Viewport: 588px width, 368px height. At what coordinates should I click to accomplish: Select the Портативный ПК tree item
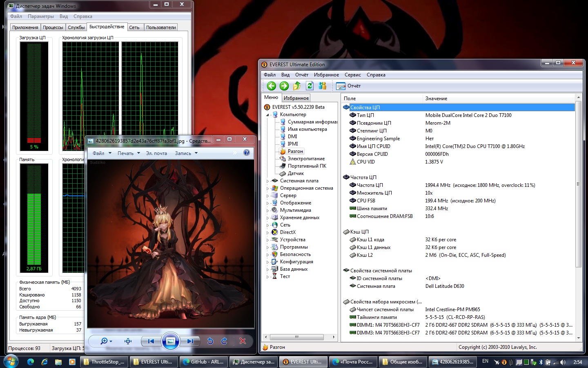[x=307, y=166]
